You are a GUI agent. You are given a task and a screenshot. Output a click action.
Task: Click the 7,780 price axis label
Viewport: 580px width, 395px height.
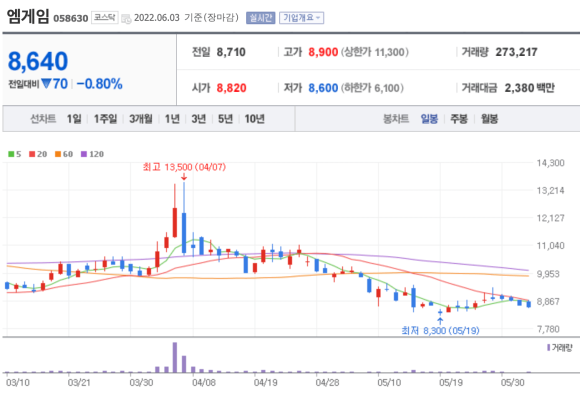[x=548, y=329]
